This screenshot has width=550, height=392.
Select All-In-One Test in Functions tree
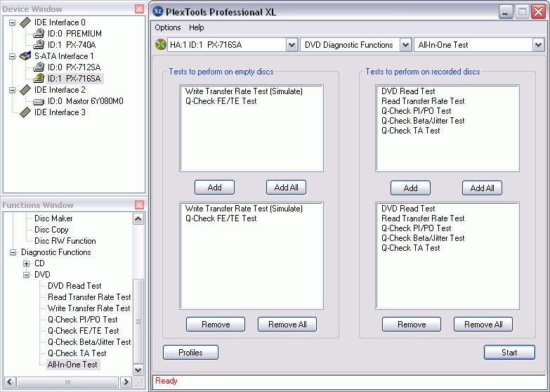[72, 365]
